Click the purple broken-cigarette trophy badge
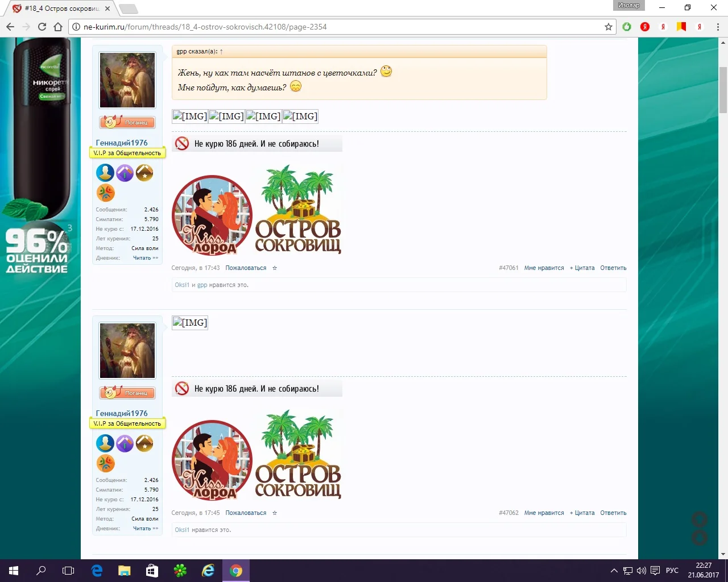 click(x=125, y=173)
